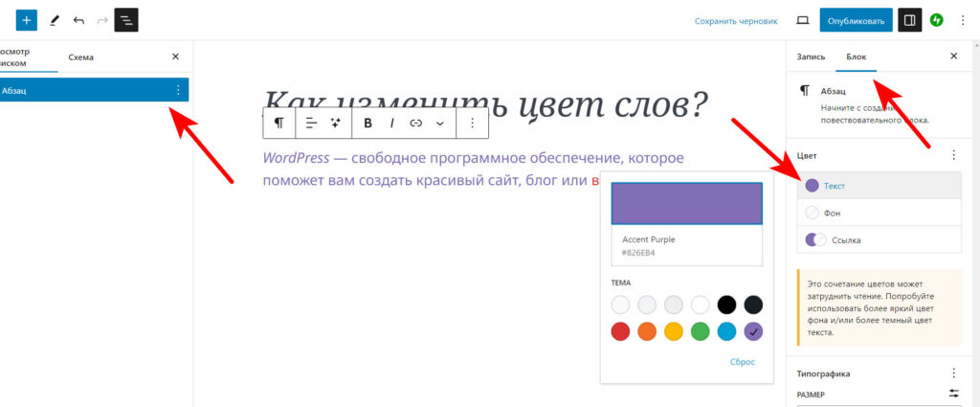
Task: Switch to the Запись tab
Action: 811,57
